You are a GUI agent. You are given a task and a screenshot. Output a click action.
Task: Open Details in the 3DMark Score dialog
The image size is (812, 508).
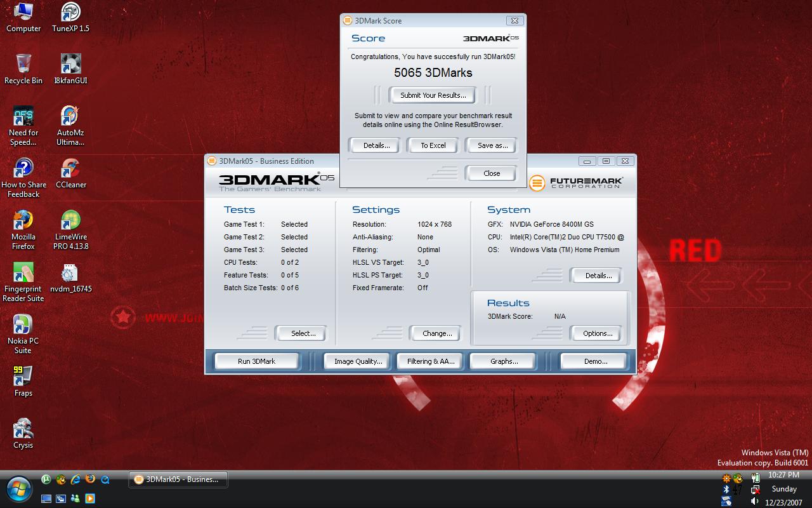pyautogui.click(x=377, y=145)
